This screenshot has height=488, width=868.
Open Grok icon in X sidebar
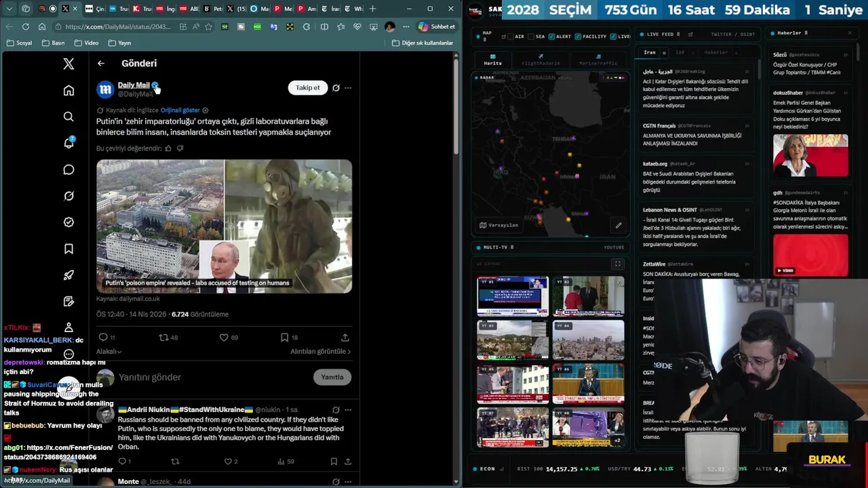pos(68,196)
